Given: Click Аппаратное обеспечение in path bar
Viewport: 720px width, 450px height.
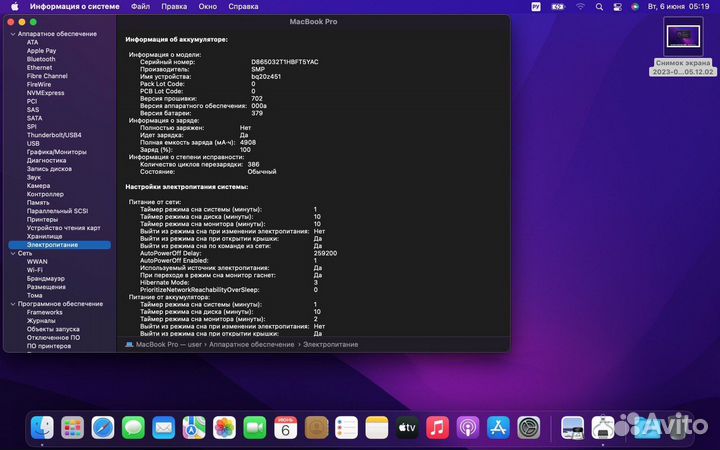Looking at the screenshot, I should (252, 344).
